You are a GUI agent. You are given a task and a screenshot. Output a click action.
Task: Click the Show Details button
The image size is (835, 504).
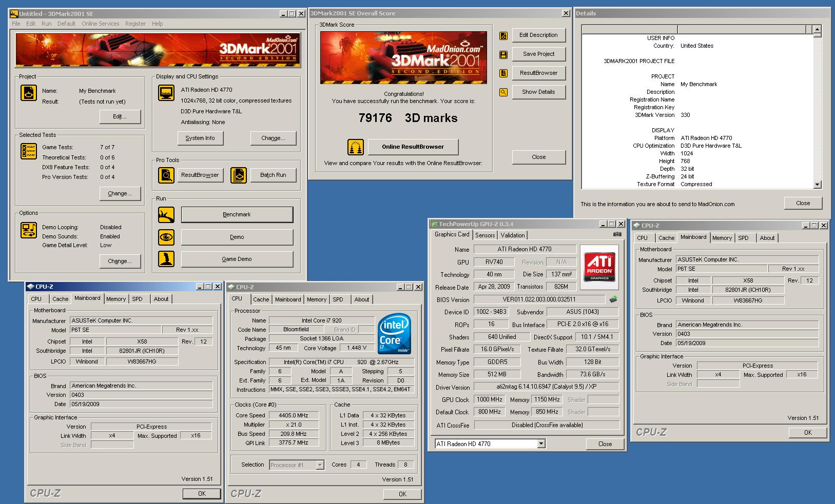point(538,92)
